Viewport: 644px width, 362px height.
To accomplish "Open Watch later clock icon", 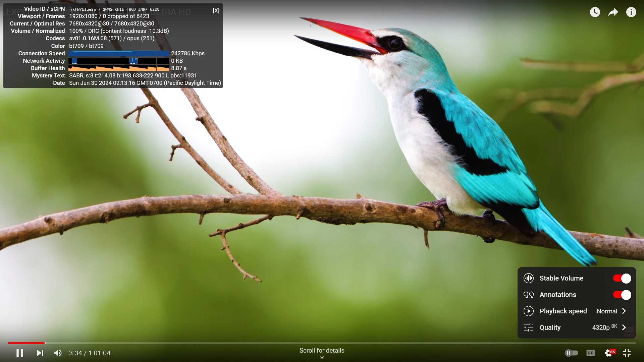I will click(x=595, y=12).
